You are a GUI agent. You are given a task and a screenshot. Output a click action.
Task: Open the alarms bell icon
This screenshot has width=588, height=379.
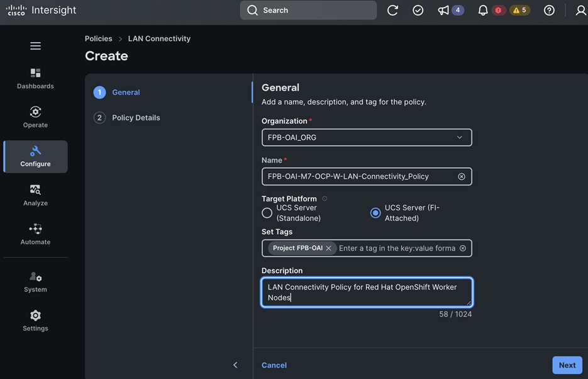(482, 10)
